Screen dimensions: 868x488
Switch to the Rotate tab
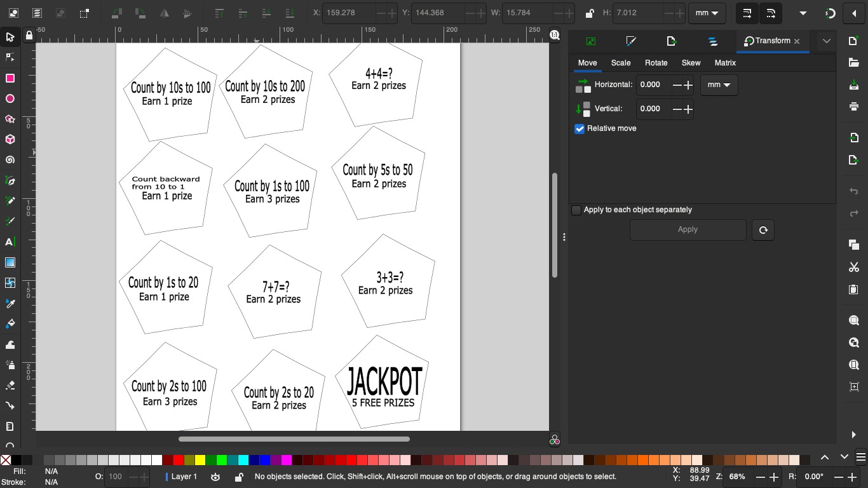pos(656,63)
